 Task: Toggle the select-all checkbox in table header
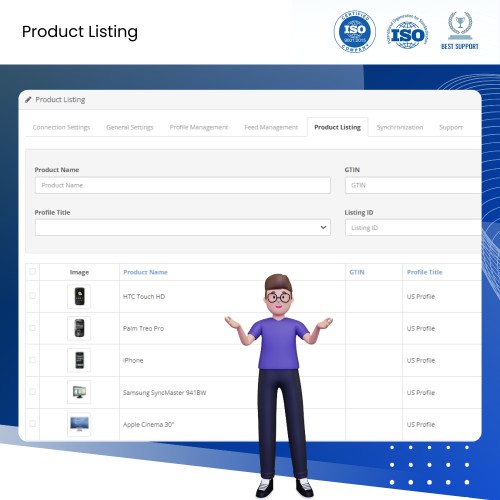point(33,271)
